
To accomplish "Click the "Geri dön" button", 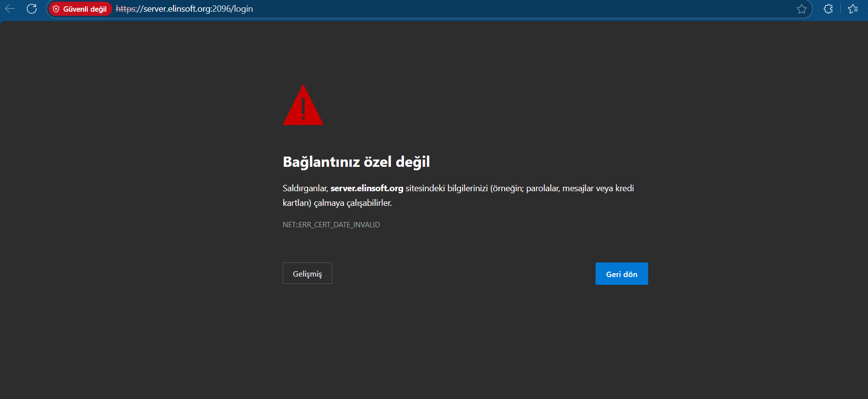I will (x=622, y=274).
